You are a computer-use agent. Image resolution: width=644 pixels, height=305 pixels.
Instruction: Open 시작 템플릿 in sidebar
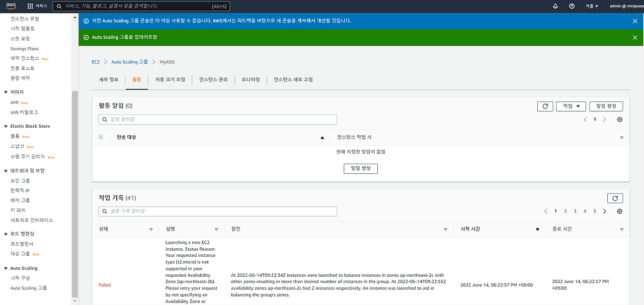coord(23,29)
